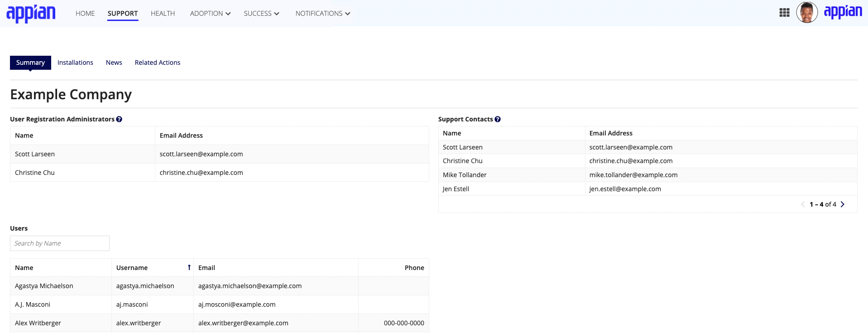Viewport: 868px width, 333px height.
Task: Open the Related Actions tab
Action: (158, 63)
